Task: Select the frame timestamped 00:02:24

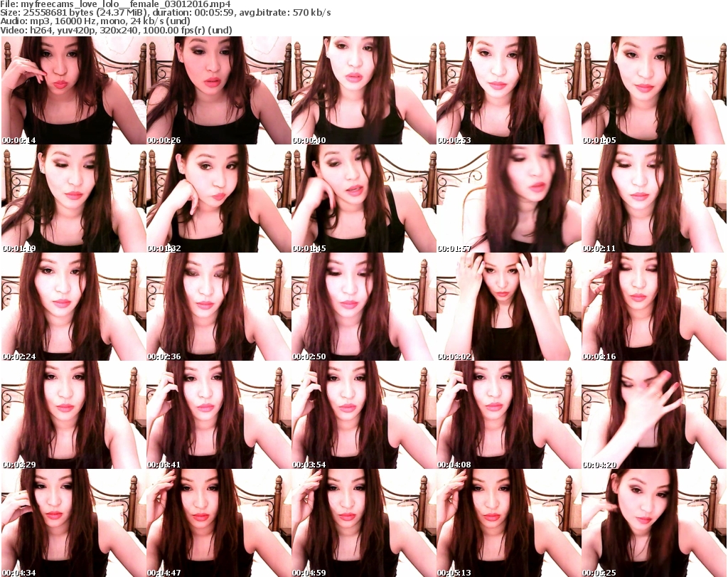Action: 73,307
